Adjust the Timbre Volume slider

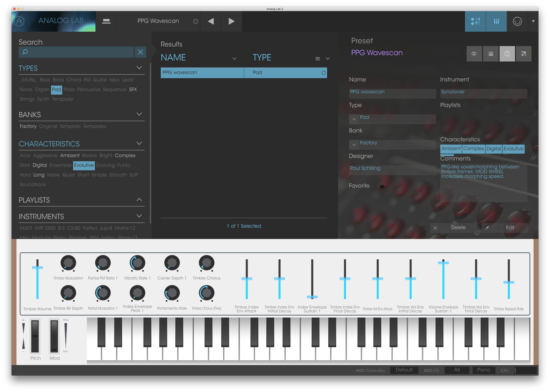[38, 268]
